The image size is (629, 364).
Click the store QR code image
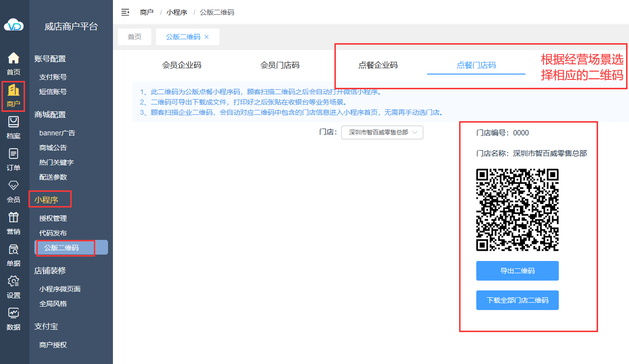coord(517,210)
